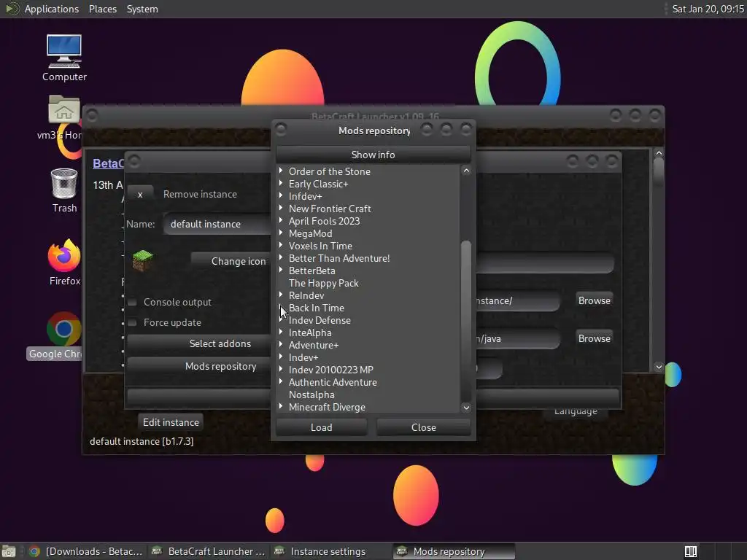Click the launcher changelog scroll down arrow
The image size is (747, 560).
click(659, 367)
